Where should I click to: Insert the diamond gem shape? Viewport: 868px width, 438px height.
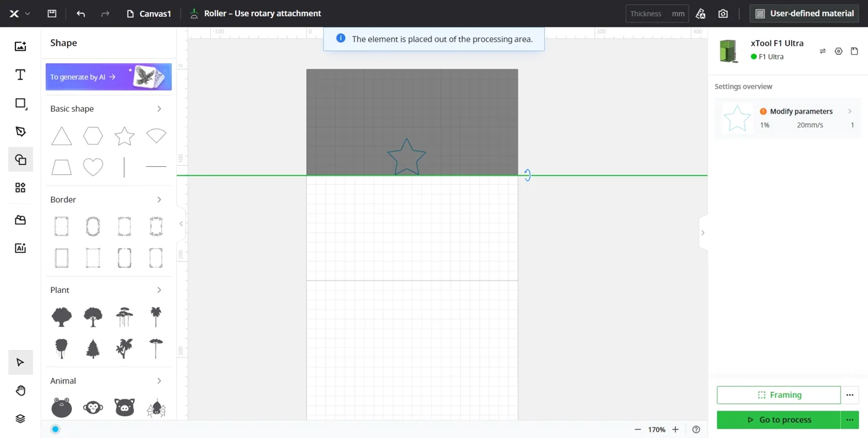coord(156,136)
